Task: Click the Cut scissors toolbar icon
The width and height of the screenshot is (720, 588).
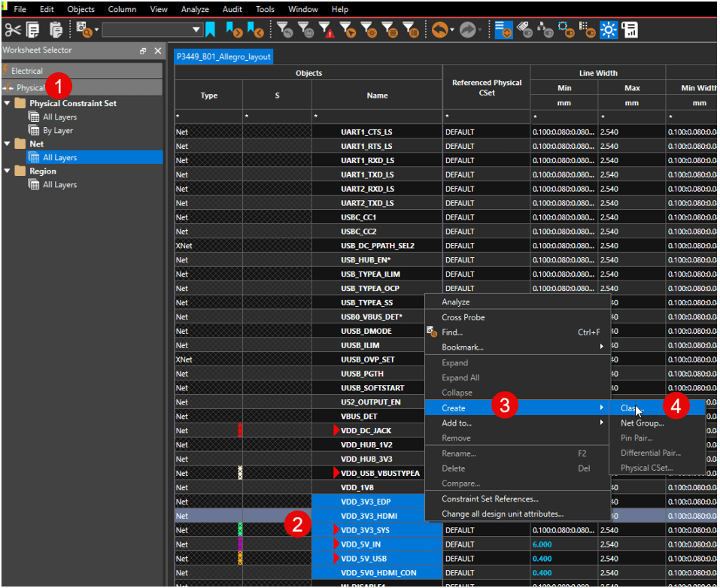Action: (13, 30)
